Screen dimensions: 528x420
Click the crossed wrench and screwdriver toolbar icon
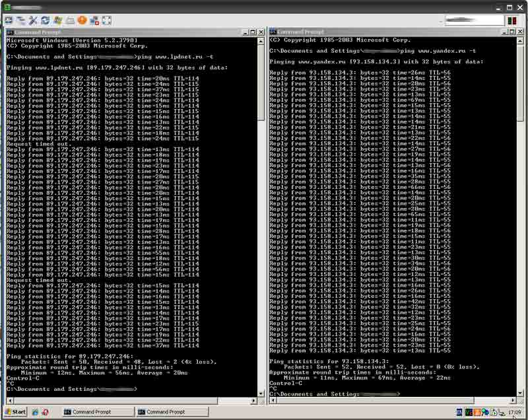tap(32, 20)
